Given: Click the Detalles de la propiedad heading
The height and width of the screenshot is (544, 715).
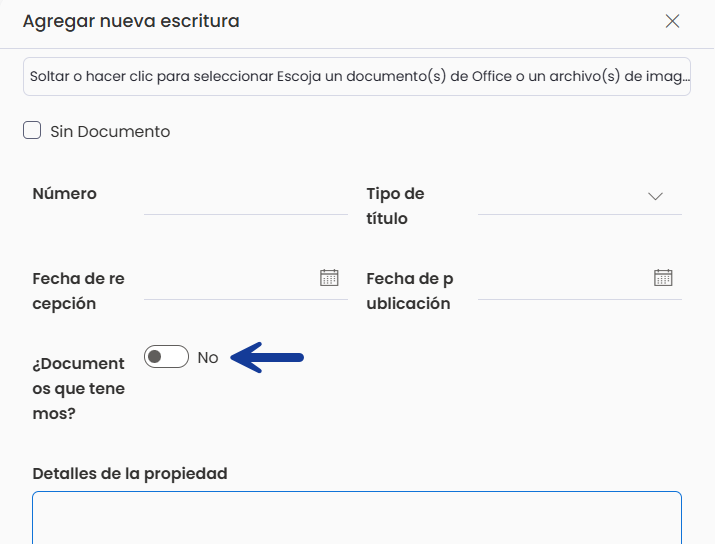Looking at the screenshot, I should pyautogui.click(x=130, y=474).
